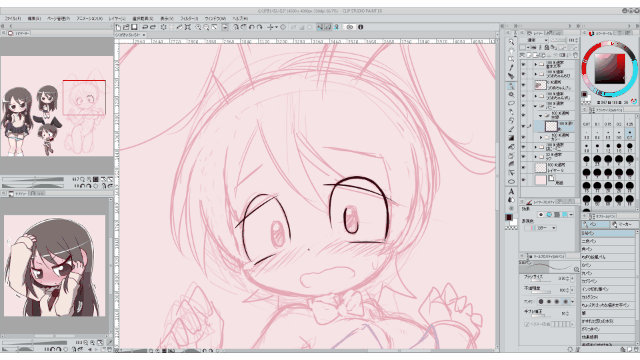Click the Clear icon in the command bar
Screen dimensions: 640x360
pos(163,27)
